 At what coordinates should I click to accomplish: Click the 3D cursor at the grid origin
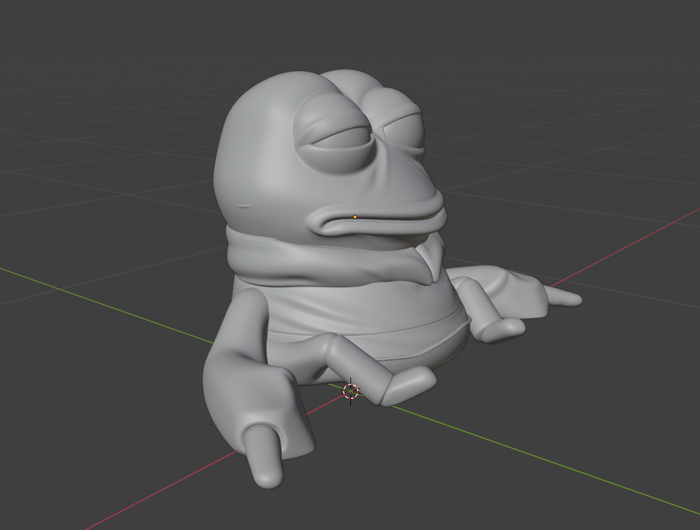(350, 391)
